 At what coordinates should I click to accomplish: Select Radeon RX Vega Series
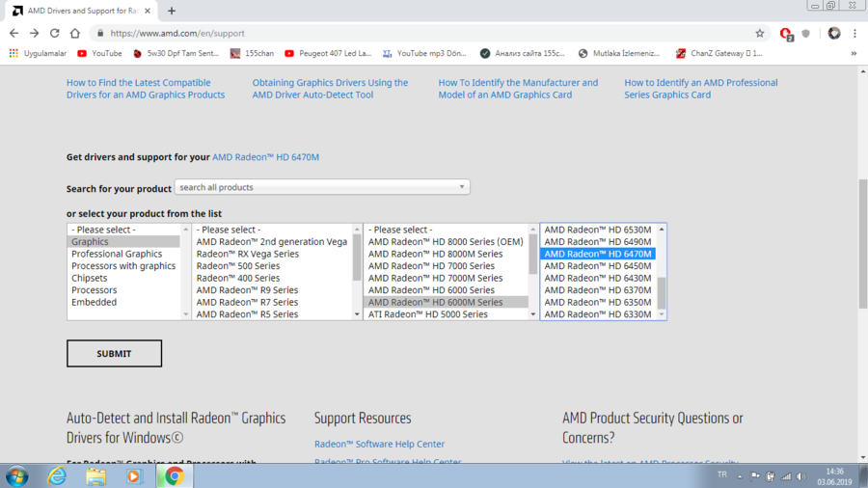click(x=272, y=254)
